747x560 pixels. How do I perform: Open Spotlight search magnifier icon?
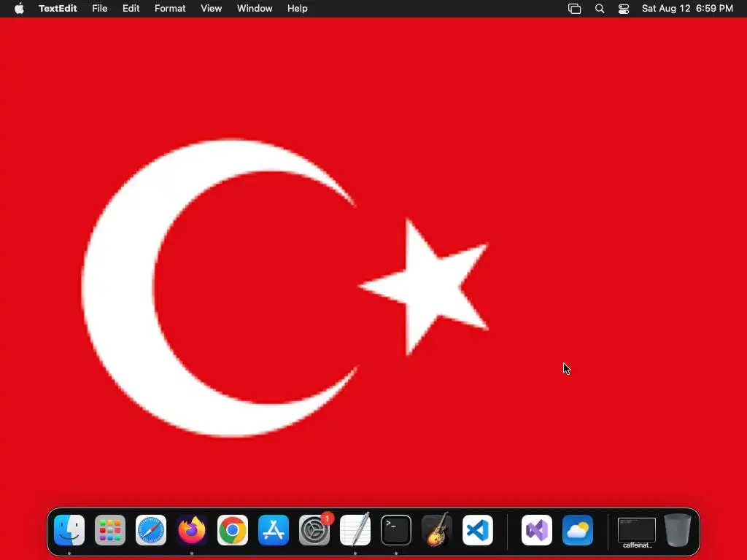pos(600,9)
